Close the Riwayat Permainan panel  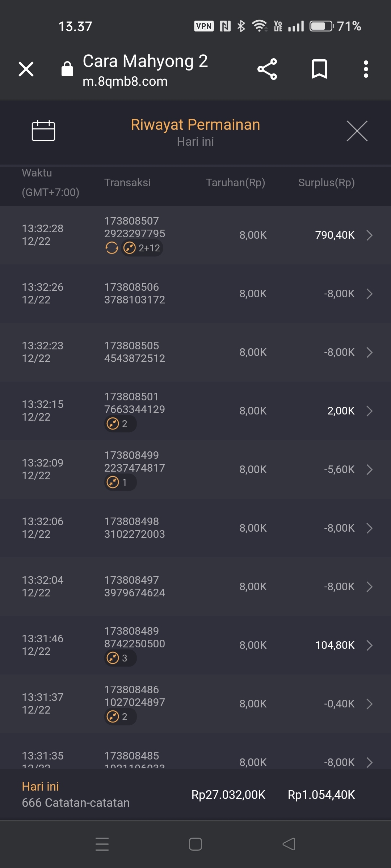[357, 131]
